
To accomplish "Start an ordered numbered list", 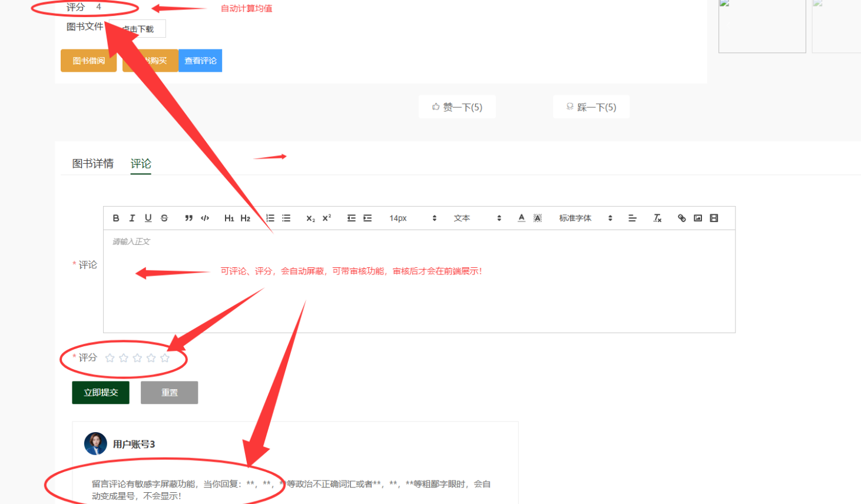I will (270, 218).
